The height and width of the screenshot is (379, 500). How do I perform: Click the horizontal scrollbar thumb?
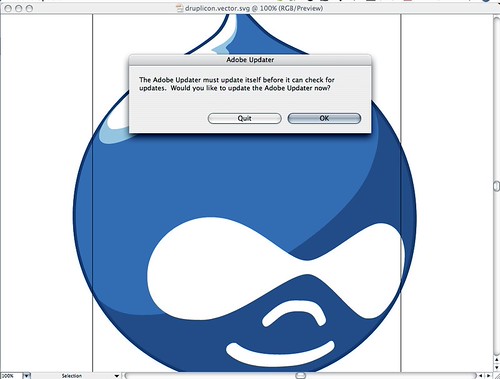coord(300,376)
